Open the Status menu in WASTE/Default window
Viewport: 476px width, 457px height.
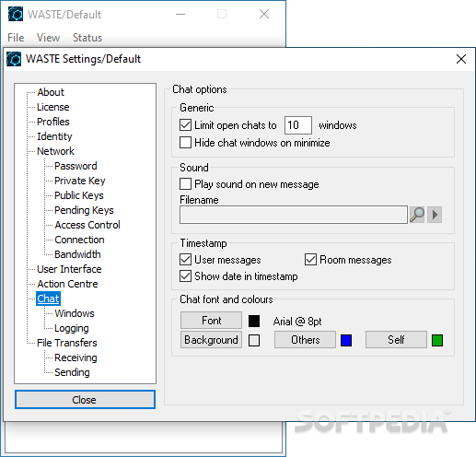(x=87, y=38)
